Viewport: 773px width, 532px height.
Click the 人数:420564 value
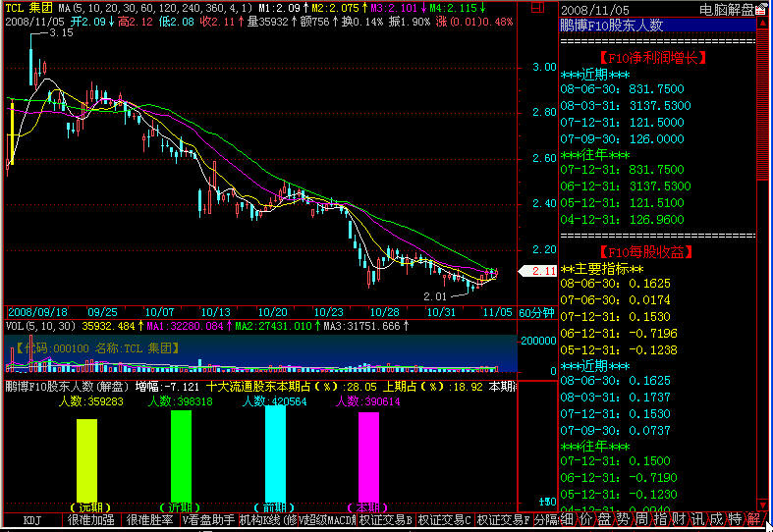pos(275,401)
